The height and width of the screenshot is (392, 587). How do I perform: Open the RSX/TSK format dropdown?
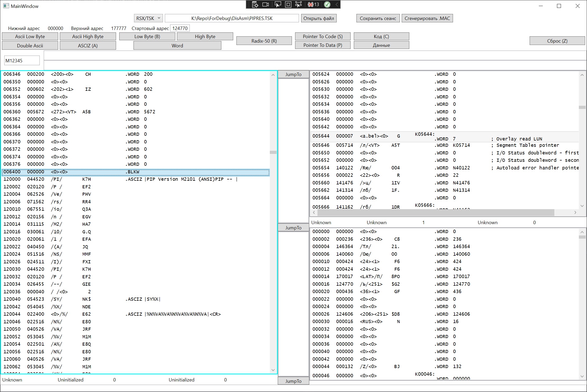coord(148,18)
